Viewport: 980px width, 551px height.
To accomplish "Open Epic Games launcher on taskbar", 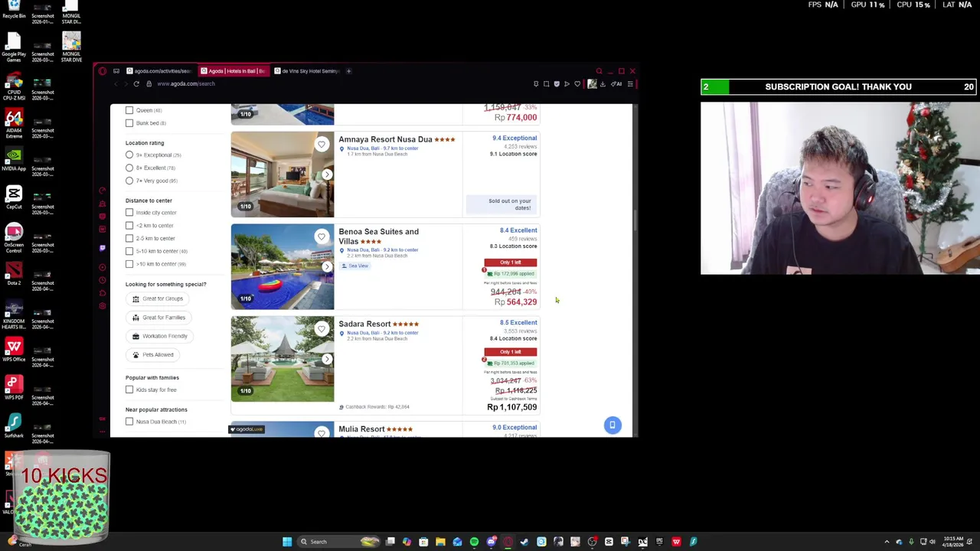I will point(659,542).
